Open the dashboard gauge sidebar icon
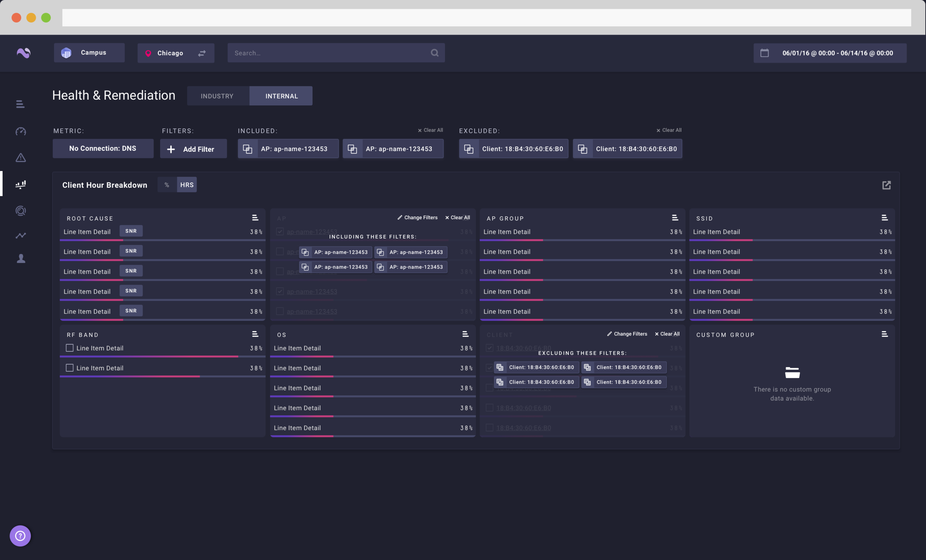 [21, 131]
